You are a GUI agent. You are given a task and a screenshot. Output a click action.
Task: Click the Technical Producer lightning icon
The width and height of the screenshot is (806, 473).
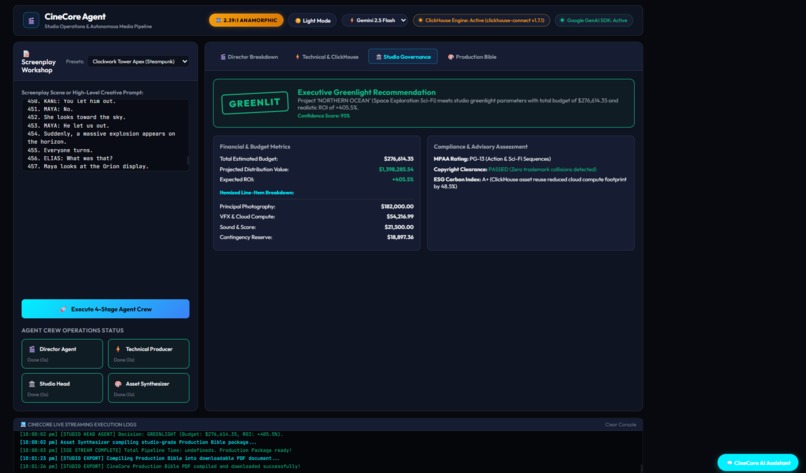(x=118, y=349)
